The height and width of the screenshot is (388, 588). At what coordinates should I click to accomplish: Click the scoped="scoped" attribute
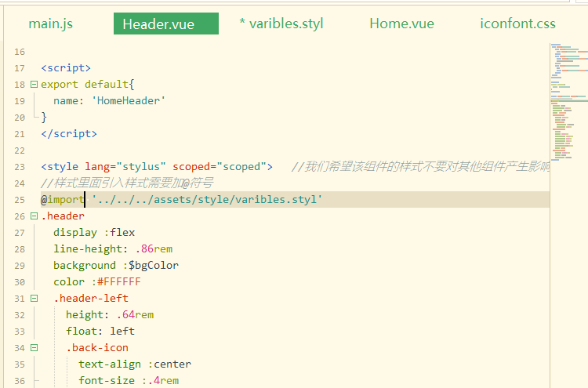pos(220,167)
